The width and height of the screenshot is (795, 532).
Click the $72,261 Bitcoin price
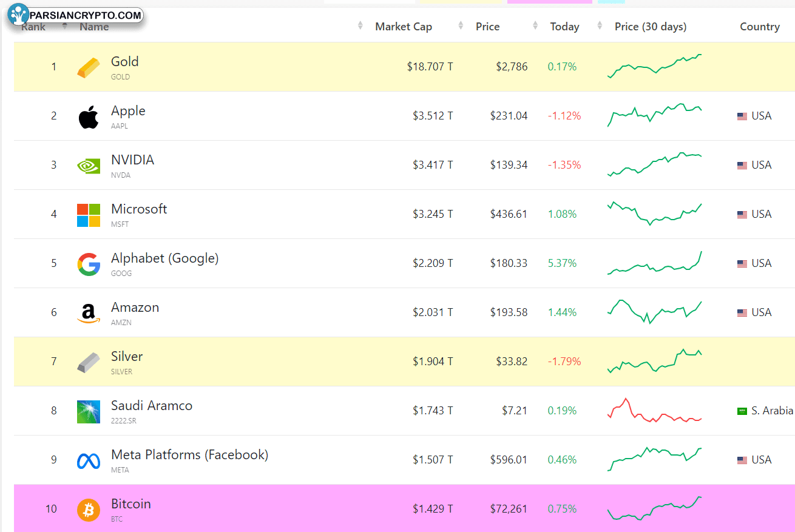click(x=509, y=509)
